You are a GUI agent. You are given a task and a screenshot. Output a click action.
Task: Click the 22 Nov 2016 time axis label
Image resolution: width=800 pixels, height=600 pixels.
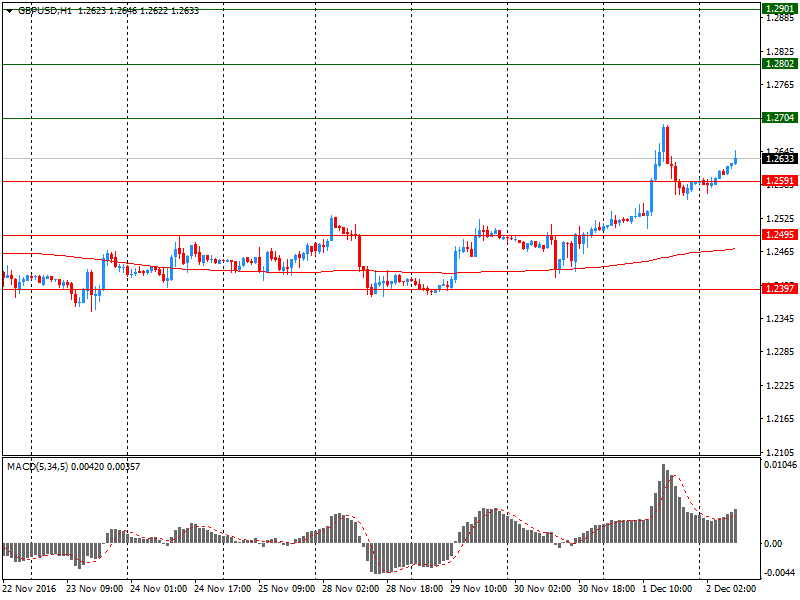pos(30,588)
